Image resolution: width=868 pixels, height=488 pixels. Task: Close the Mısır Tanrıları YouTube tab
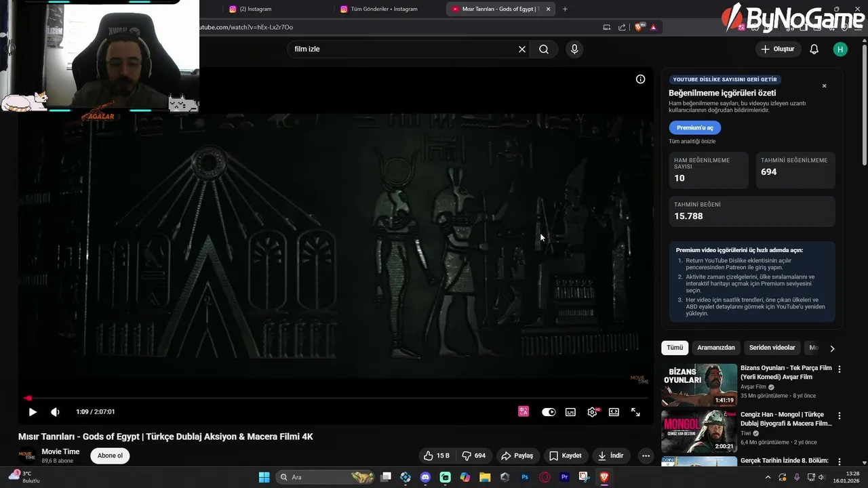coord(548,9)
